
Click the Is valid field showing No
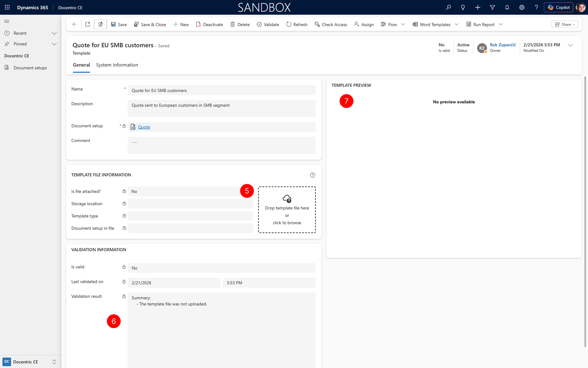222,268
